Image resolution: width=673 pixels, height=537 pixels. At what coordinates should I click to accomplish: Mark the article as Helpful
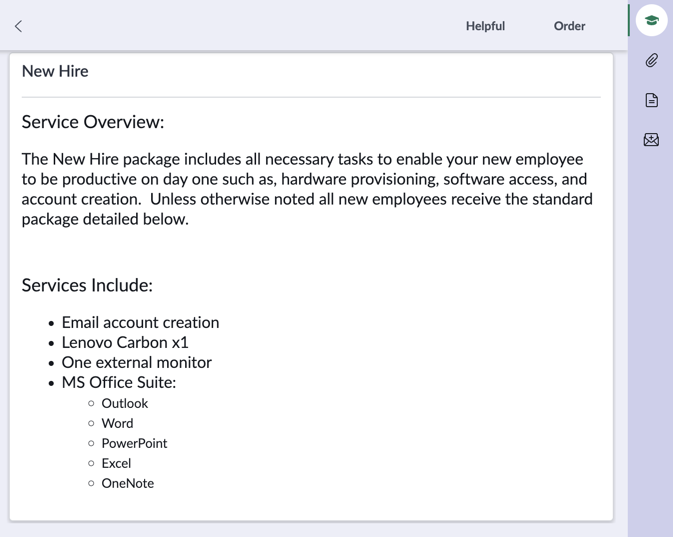[x=485, y=26]
